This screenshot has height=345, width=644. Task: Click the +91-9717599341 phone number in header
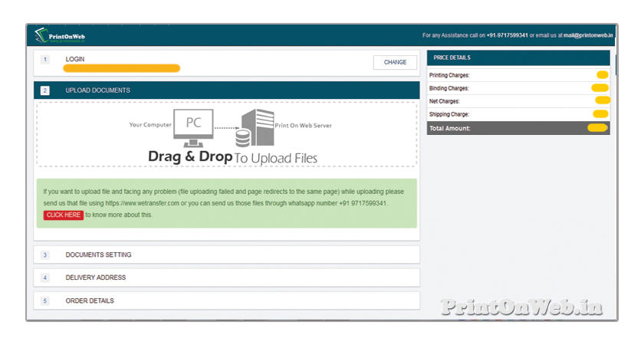click(508, 35)
